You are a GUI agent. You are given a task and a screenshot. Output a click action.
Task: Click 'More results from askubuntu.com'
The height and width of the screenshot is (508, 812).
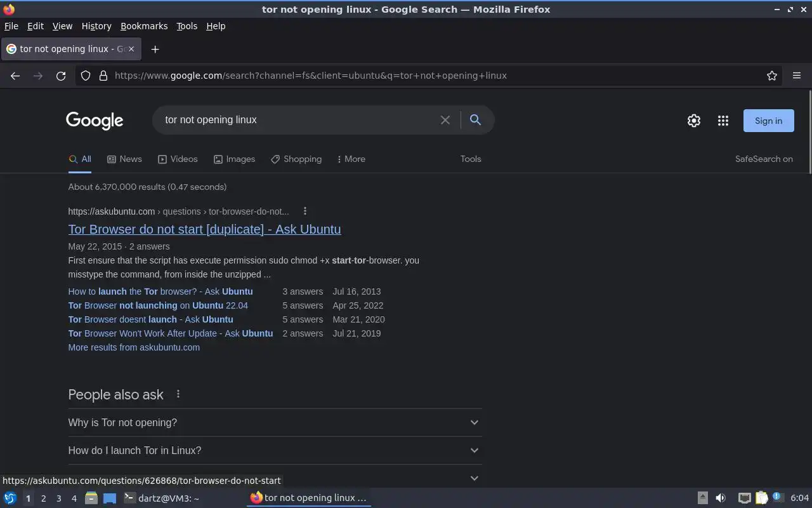[x=134, y=347]
